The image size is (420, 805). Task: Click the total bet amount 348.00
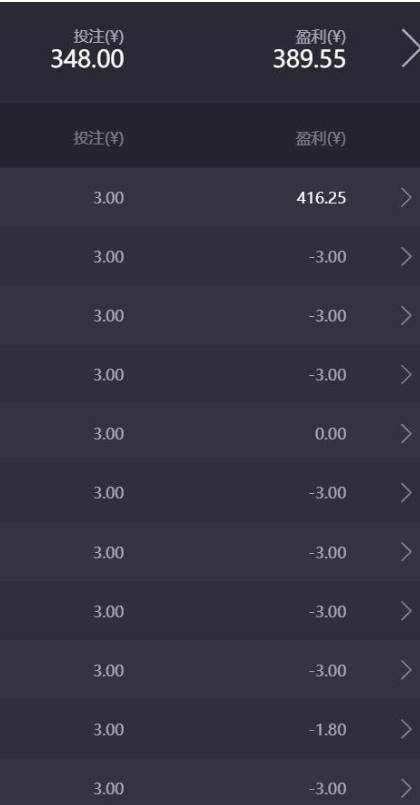[87, 59]
